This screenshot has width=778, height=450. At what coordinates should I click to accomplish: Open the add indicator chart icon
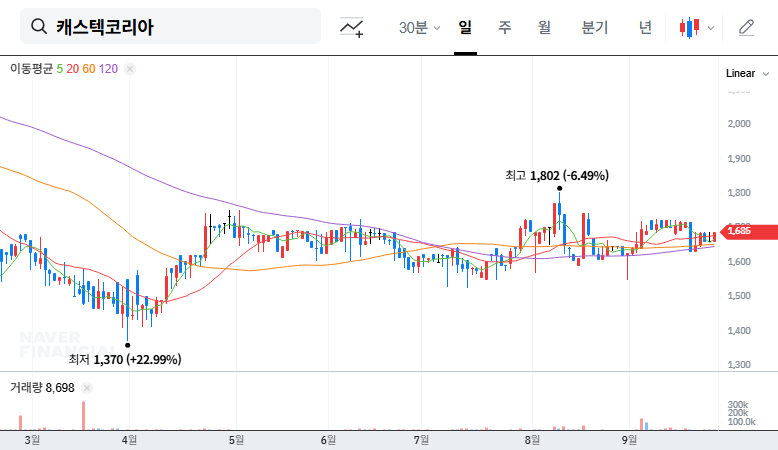click(x=351, y=27)
